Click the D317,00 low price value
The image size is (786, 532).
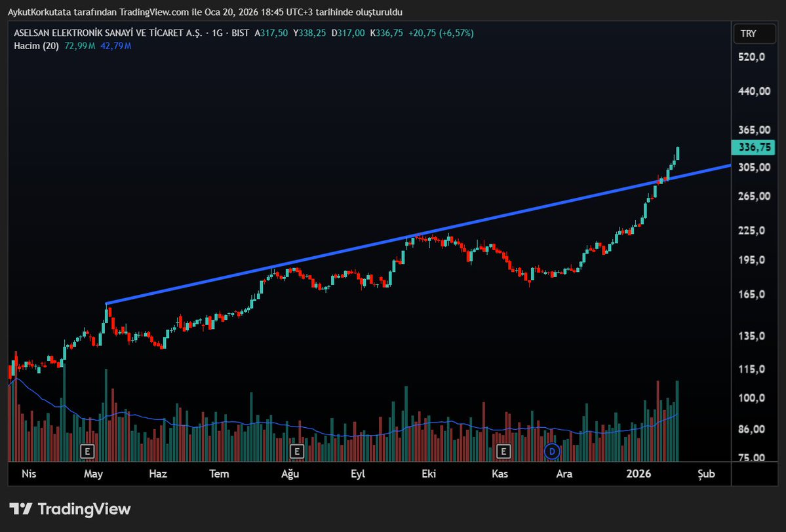pyautogui.click(x=348, y=33)
